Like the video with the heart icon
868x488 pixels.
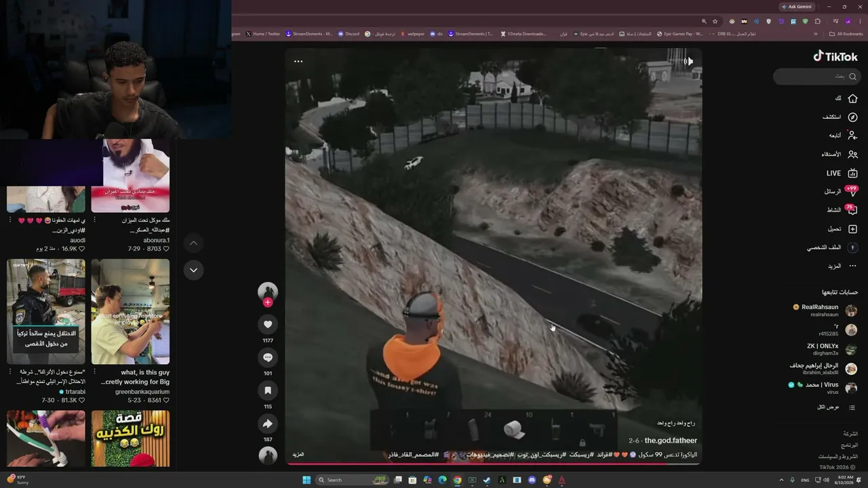point(268,325)
